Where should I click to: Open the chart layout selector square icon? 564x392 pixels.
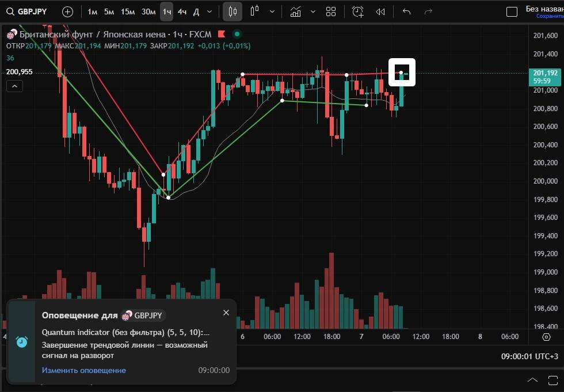tap(512, 12)
